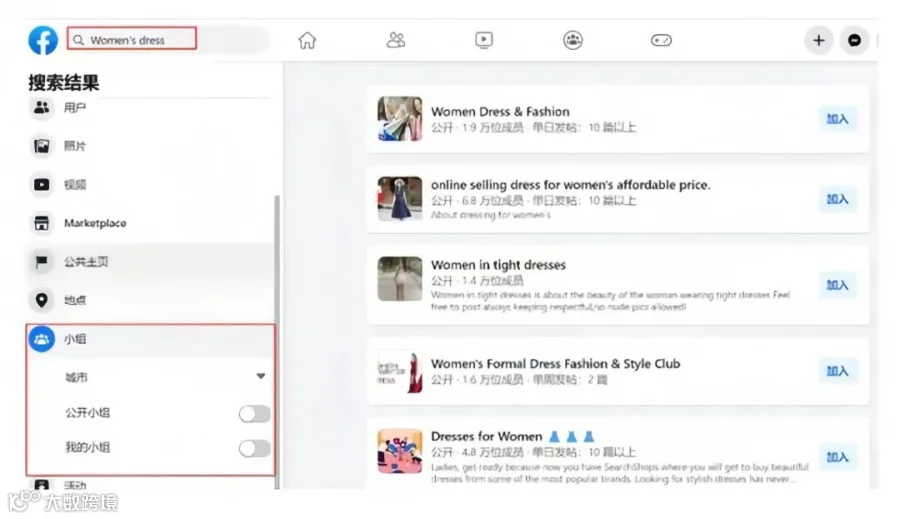This screenshot has width=900, height=519.
Task: Join the Women Dress & Fashion group
Action: (837, 119)
